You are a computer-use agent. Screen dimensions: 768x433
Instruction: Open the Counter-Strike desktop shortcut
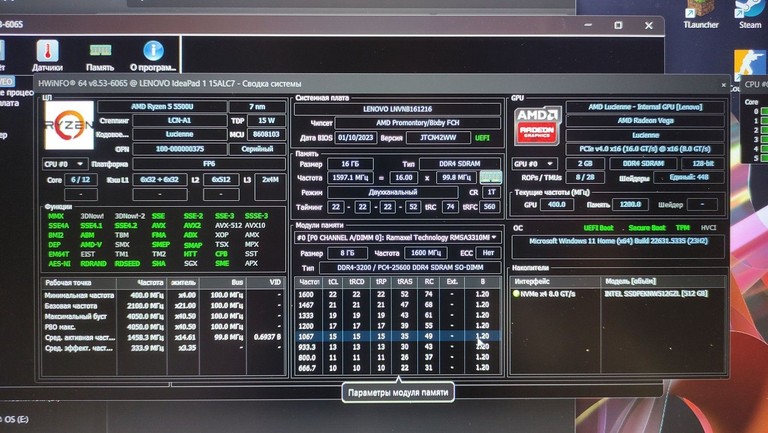[x=749, y=66]
